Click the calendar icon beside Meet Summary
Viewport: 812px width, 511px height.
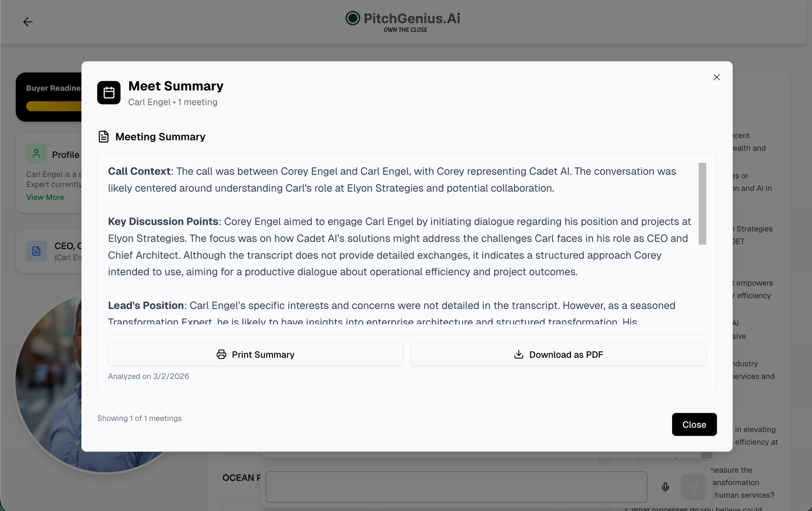tap(109, 93)
